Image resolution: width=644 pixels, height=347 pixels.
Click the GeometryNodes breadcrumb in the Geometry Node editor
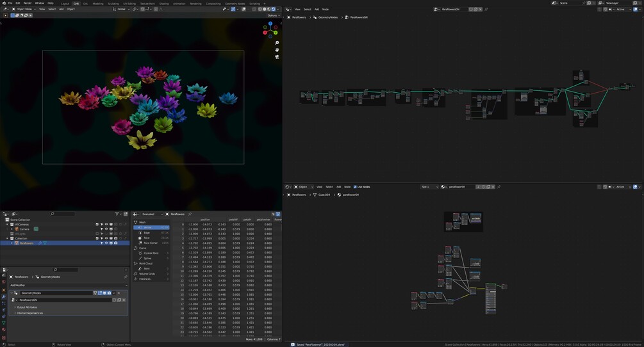point(327,17)
